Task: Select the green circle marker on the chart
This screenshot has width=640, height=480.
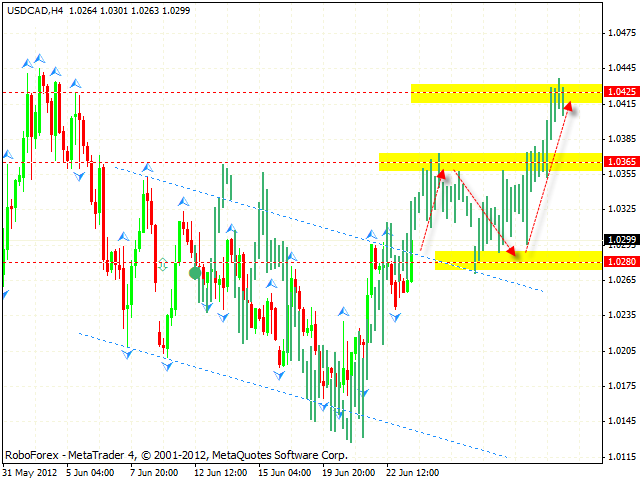Action: [193, 271]
